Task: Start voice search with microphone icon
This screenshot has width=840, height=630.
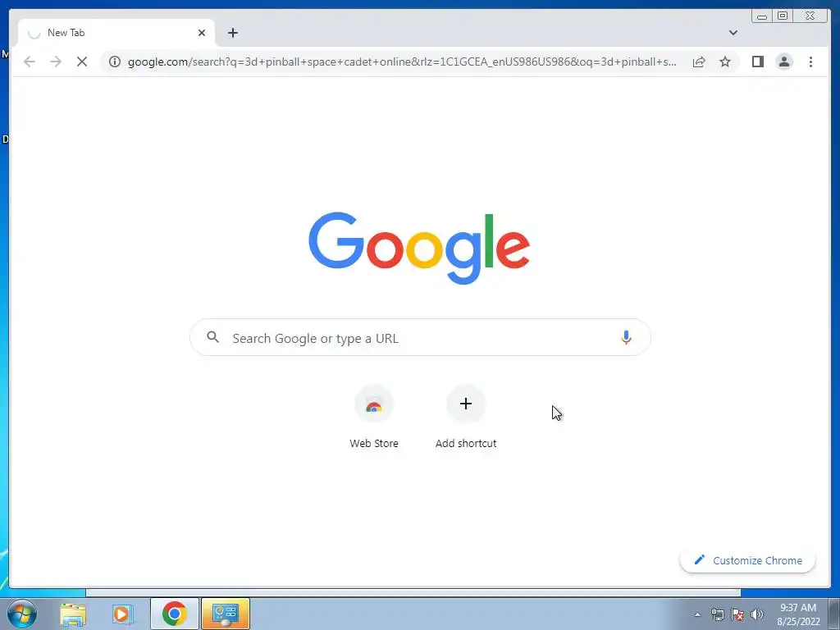Action: point(626,337)
